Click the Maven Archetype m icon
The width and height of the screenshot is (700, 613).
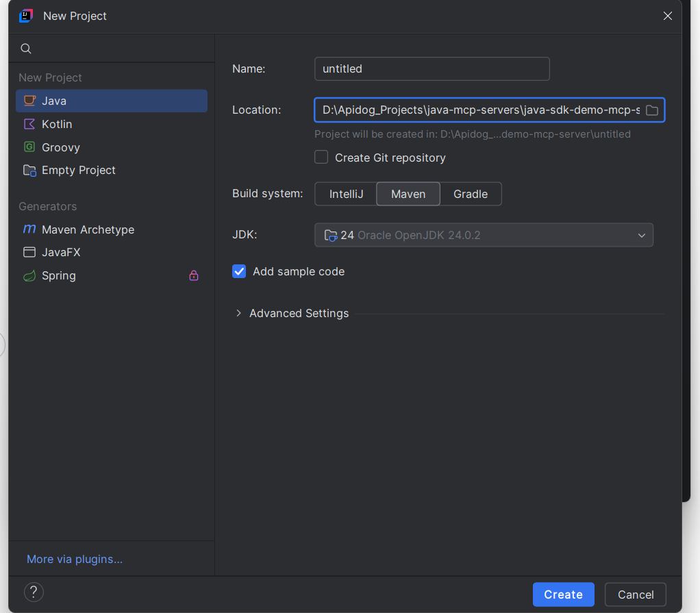tap(29, 229)
